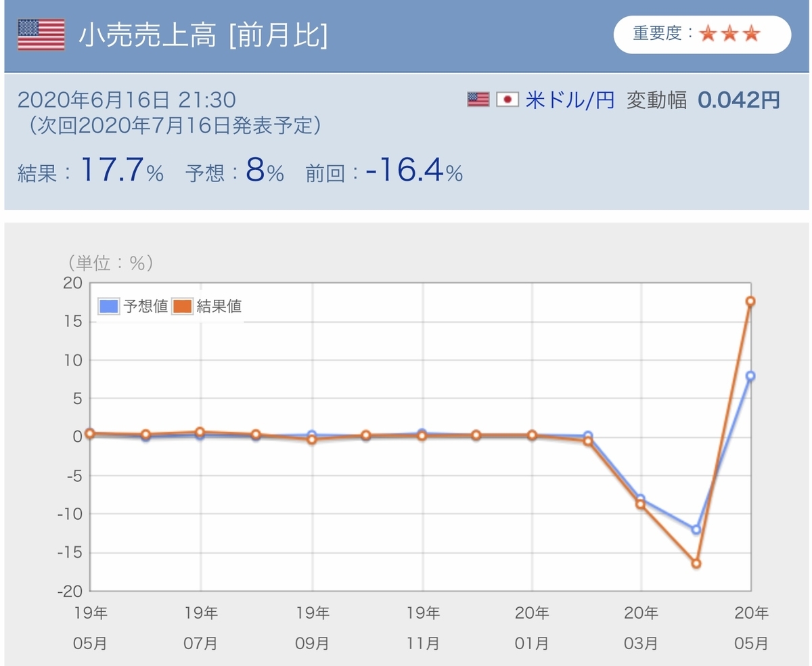
Task: Click the x-axis label 19年11月
Action: [422, 628]
